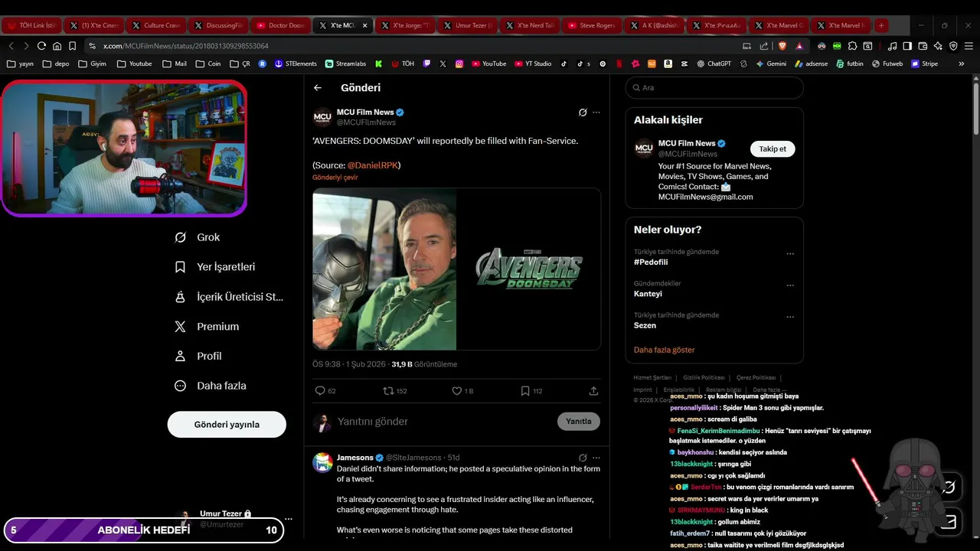Share the MCU Film News post
Viewport: 980px width, 551px height.
(593, 391)
